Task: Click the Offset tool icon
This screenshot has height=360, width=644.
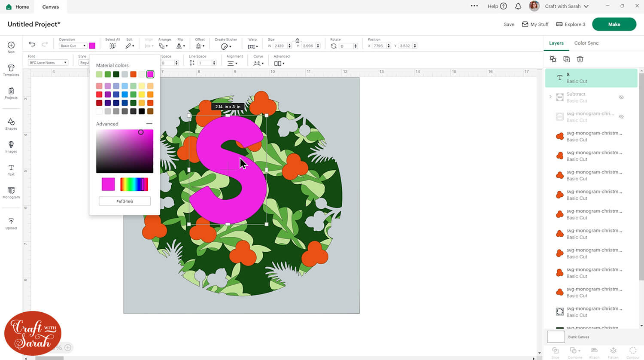Action: pos(199,46)
